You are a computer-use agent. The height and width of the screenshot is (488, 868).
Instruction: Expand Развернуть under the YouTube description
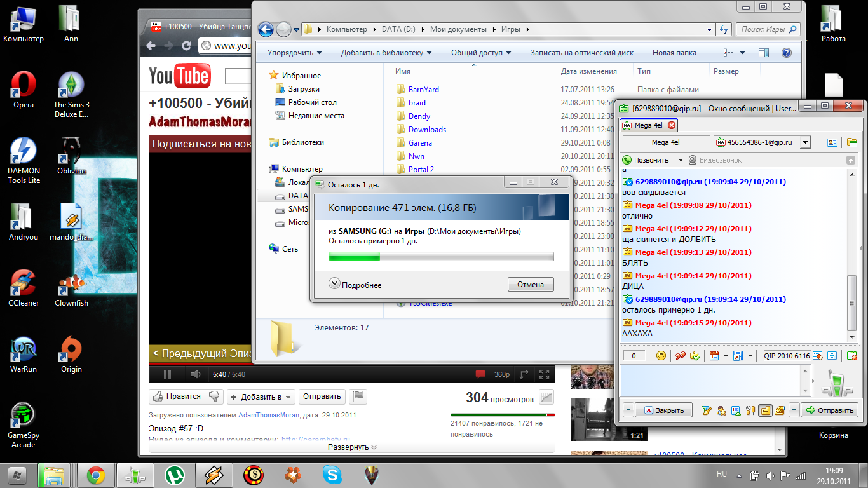pyautogui.click(x=351, y=447)
